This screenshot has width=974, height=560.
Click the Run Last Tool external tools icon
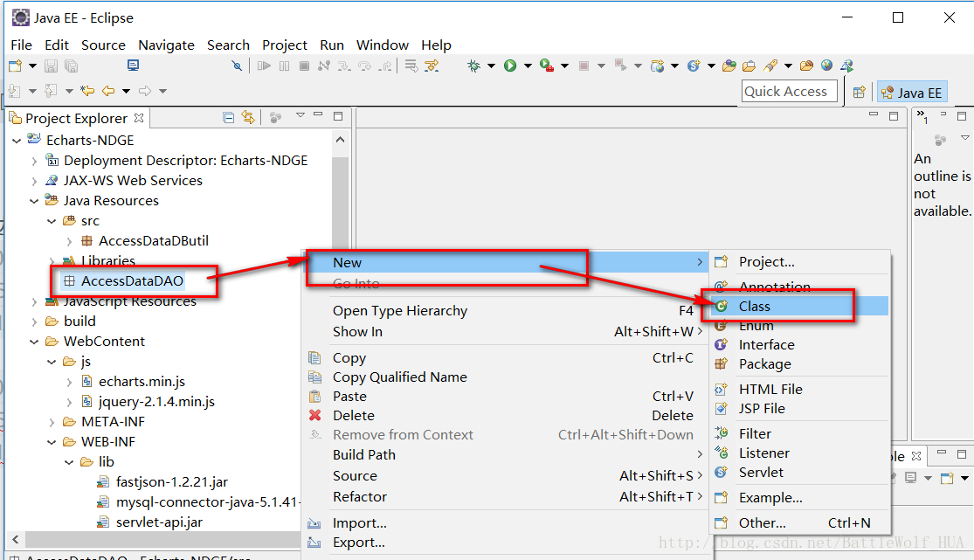click(547, 66)
